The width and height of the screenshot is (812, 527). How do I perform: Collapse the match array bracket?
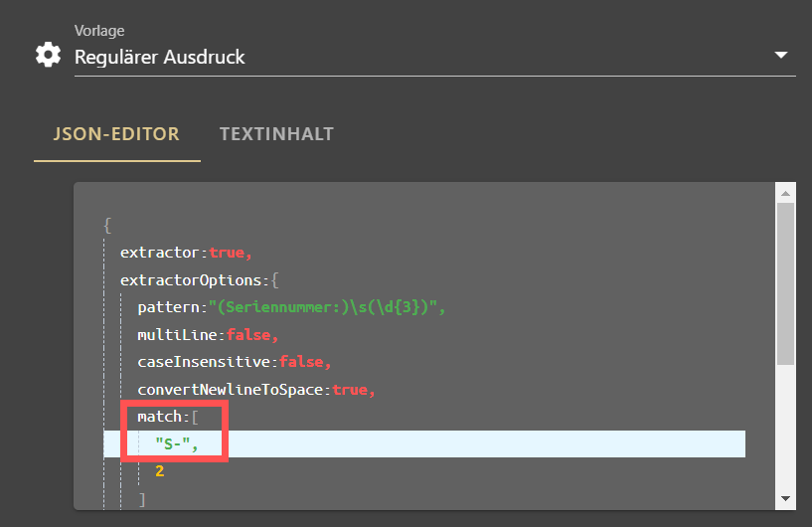point(195,417)
